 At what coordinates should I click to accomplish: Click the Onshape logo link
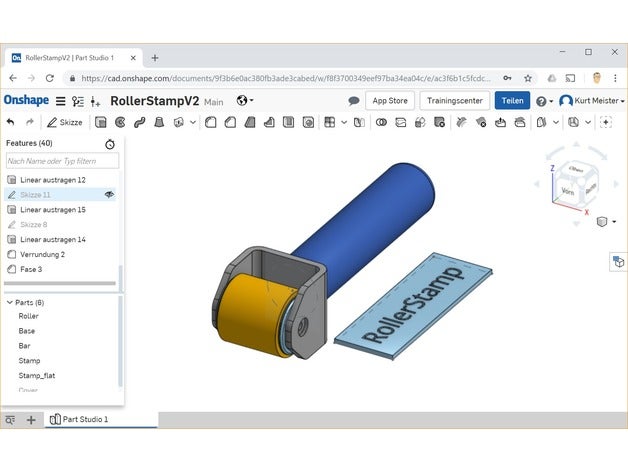pyautogui.click(x=26, y=100)
